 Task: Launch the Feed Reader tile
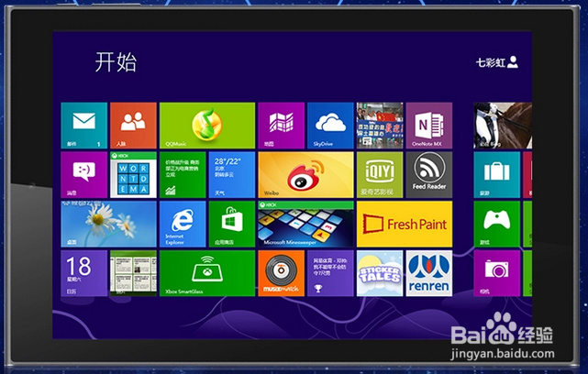point(429,175)
